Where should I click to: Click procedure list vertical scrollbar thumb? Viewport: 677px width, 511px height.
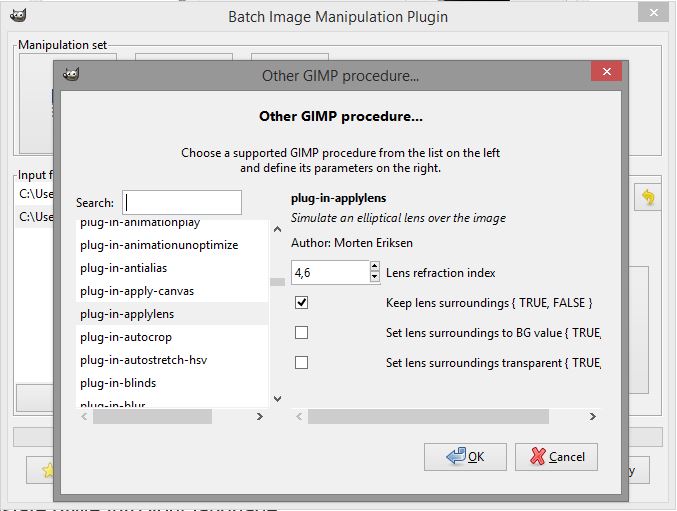(278, 282)
